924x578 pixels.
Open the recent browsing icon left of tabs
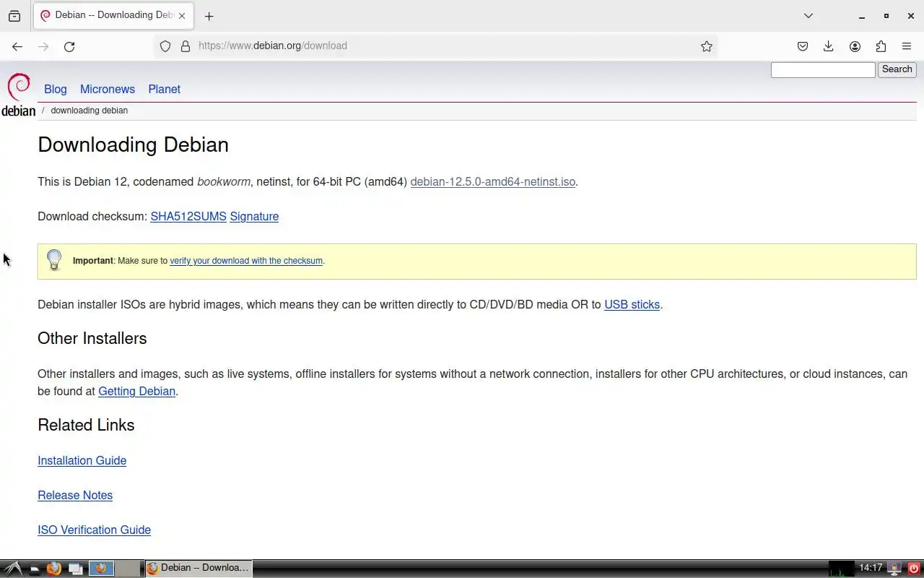[x=14, y=16]
